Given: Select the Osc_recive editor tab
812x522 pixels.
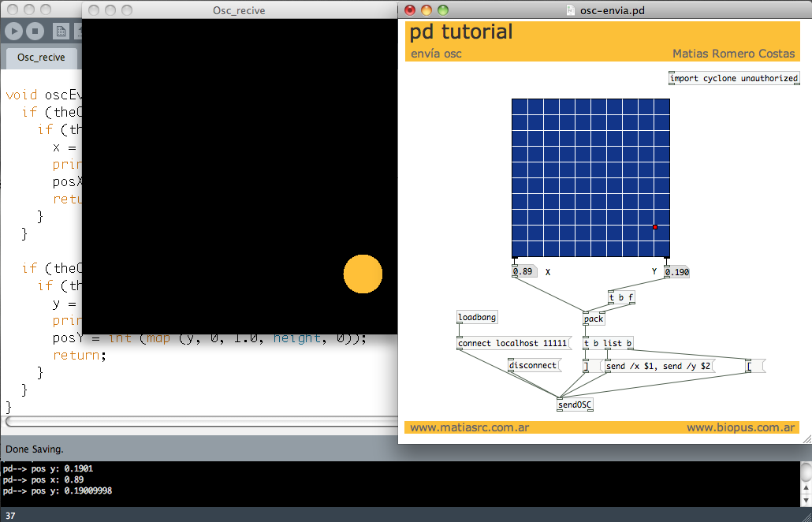Looking at the screenshot, I should tap(41, 58).
